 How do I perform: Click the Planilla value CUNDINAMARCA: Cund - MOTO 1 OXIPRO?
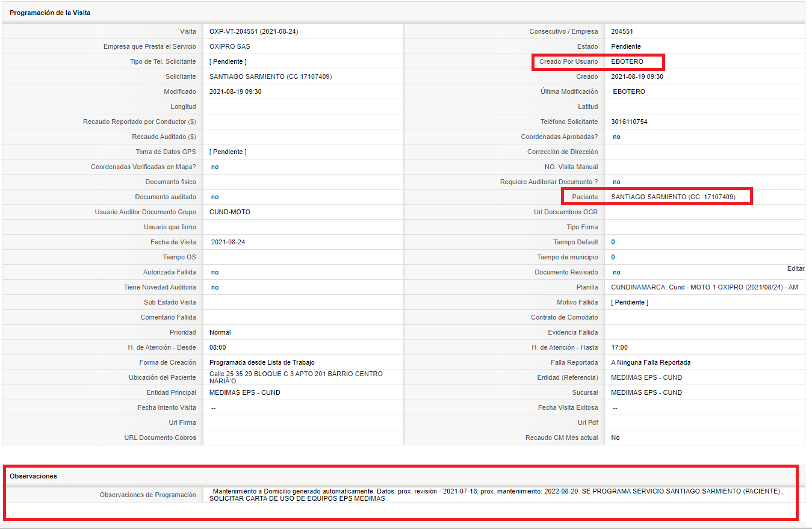[x=704, y=287]
